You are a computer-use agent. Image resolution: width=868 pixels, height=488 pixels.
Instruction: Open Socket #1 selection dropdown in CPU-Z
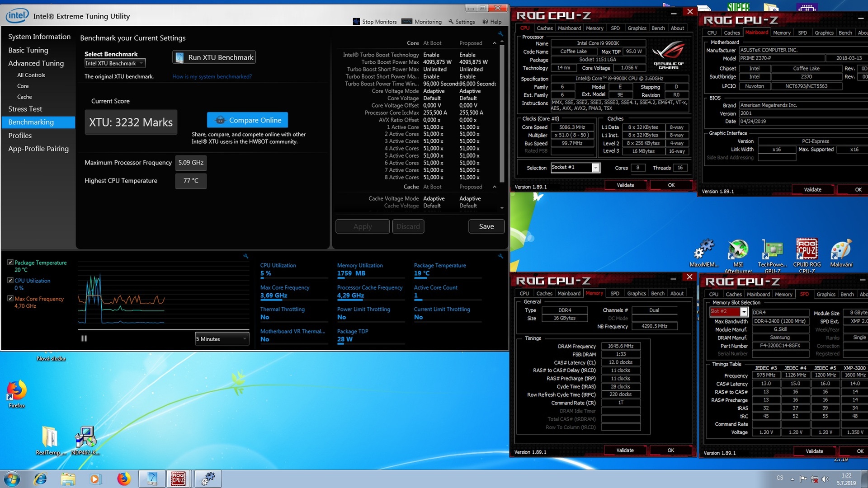coord(575,168)
